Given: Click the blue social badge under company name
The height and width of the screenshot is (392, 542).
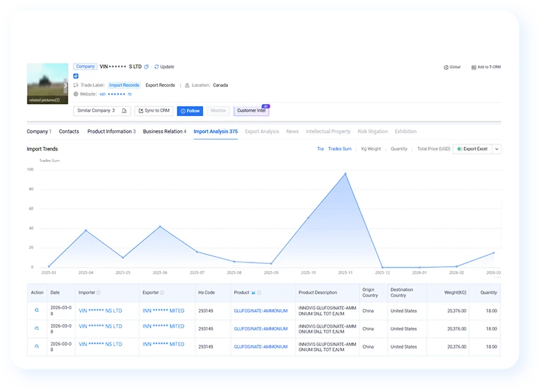Looking at the screenshot, I should click(76, 76).
